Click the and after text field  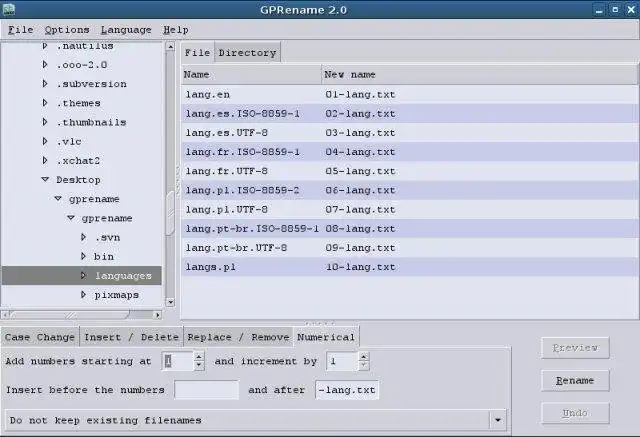[x=347, y=390]
